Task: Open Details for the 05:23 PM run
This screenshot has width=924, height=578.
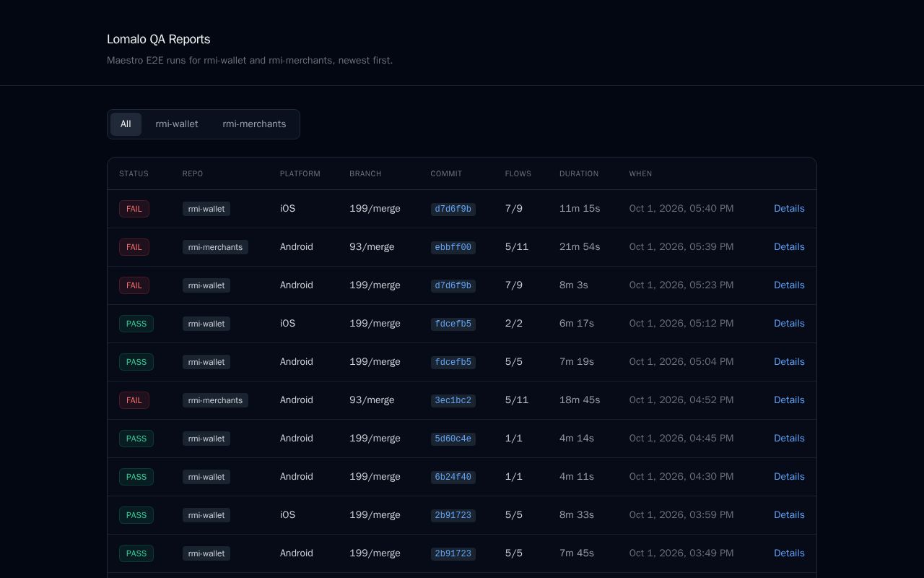Action: pos(789,285)
